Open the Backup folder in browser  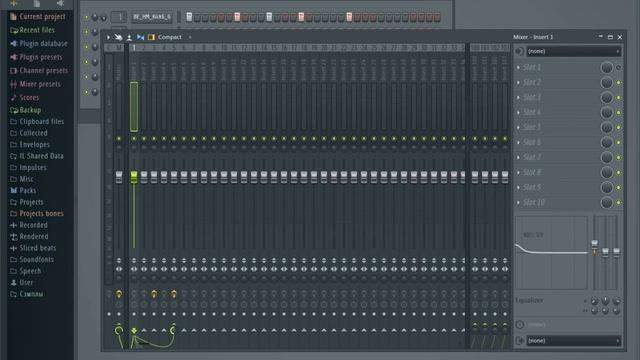tap(25, 110)
